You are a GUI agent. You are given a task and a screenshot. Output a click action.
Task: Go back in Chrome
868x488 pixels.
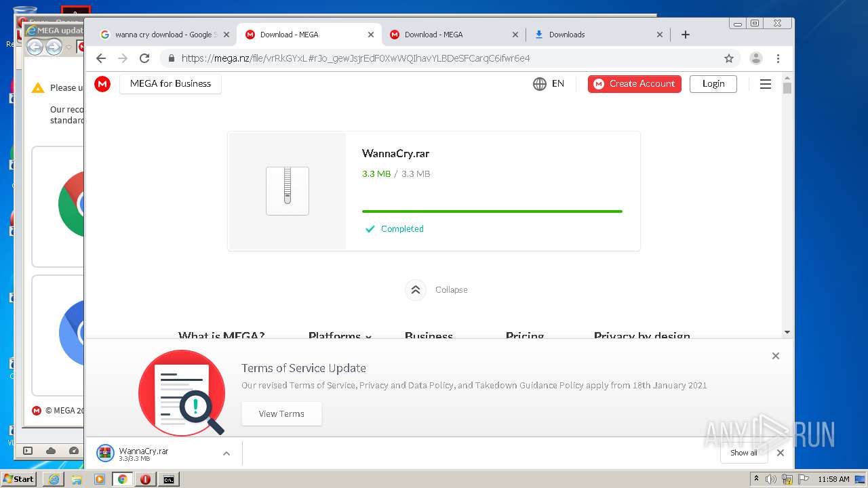[x=101, y=58]
